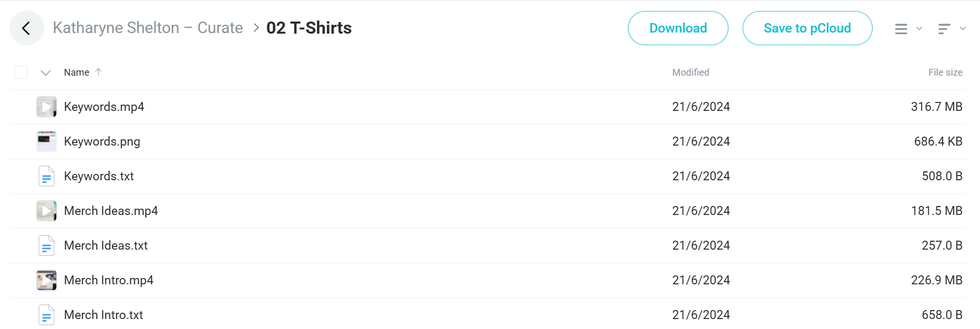Open the sort options dropdown arrow
980x329 pixels.
tap(963, 28)
